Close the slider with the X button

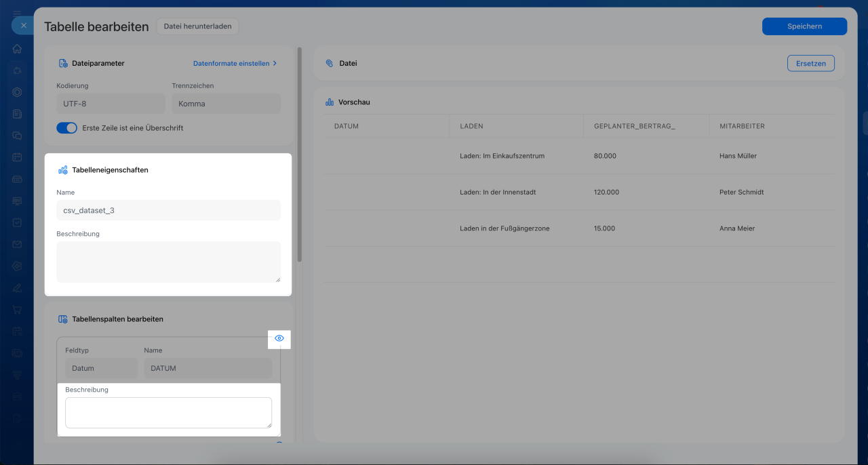click(23, 26)
